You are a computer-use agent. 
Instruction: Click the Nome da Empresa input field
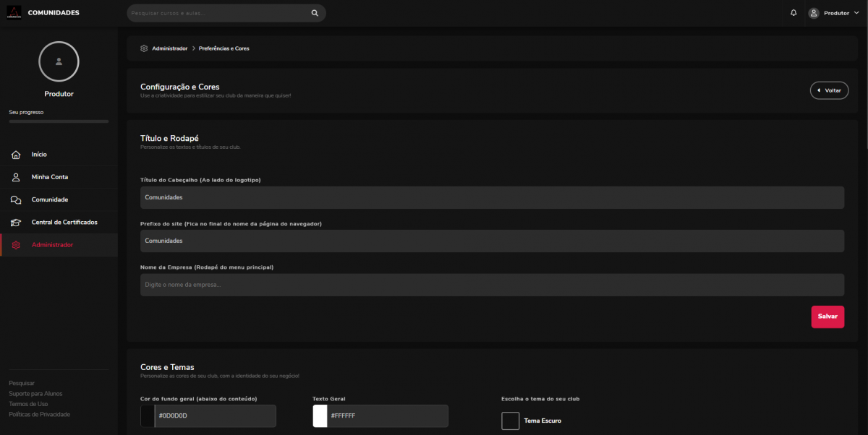pyautogui.click(x=492, y=285)
